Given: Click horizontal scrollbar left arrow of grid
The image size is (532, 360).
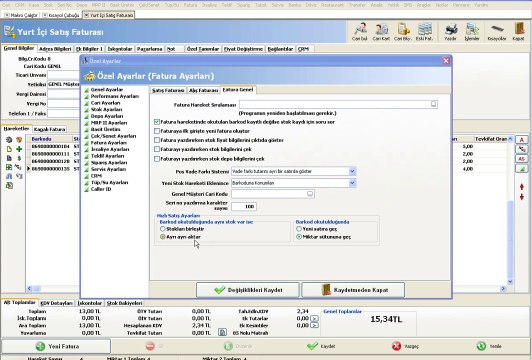Looking at the screenshot, I should (x=29, y=289).
